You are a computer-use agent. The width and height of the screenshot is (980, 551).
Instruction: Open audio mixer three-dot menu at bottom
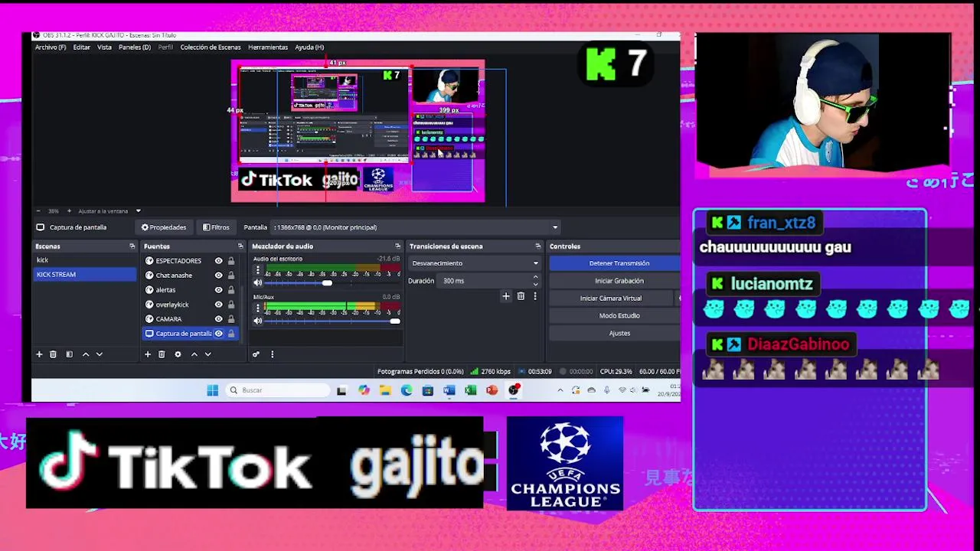click(272, 354)
